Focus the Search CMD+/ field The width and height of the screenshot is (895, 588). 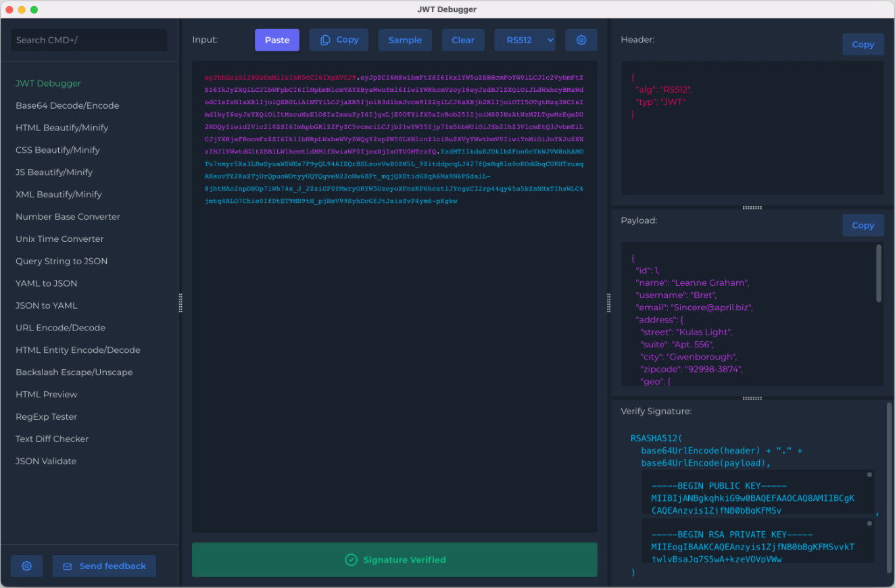tap(89, 40)
